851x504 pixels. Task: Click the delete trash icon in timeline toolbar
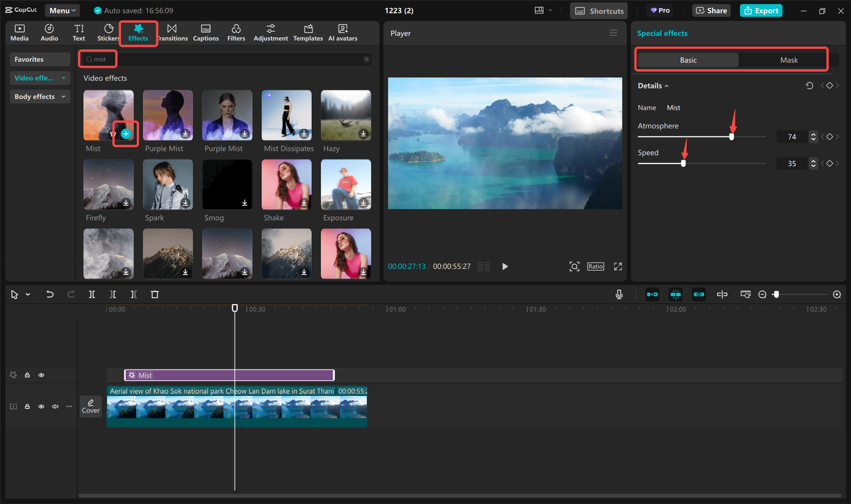coord(155,295)
